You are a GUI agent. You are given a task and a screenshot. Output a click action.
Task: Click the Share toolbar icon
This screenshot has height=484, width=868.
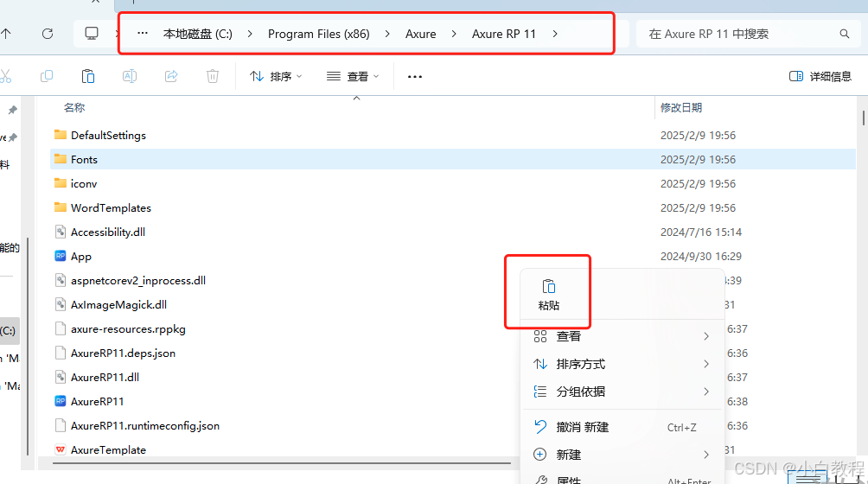click(171, 76)
